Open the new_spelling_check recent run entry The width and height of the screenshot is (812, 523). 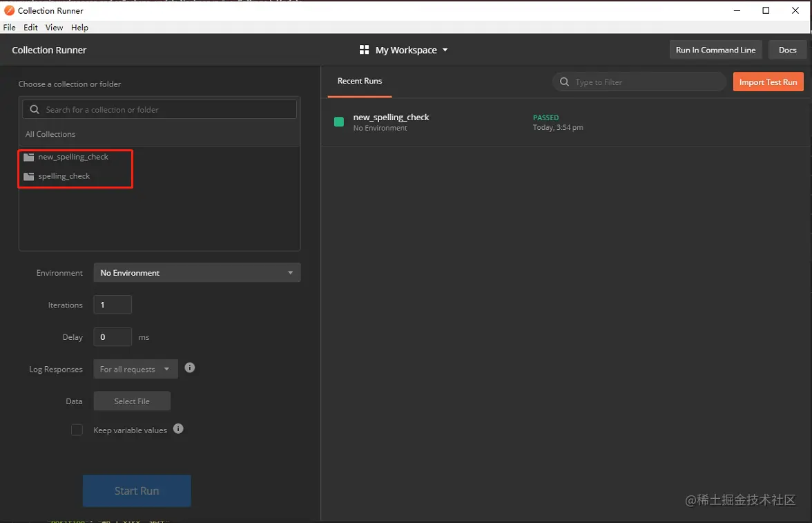click(x=566, y=122)
